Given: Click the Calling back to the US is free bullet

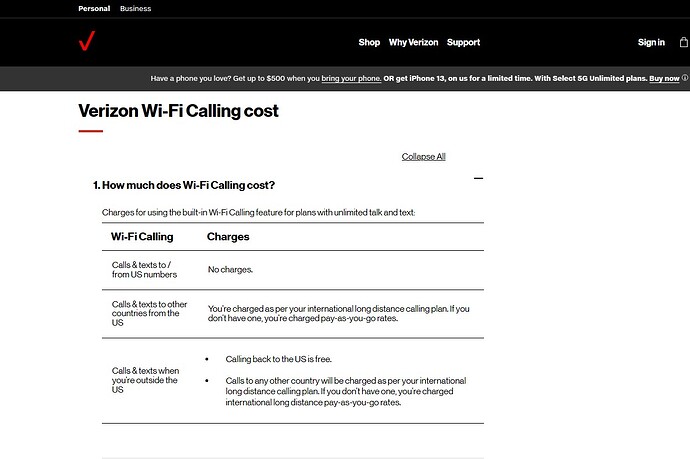Looking at the screenshot, I should coord(279,359).
